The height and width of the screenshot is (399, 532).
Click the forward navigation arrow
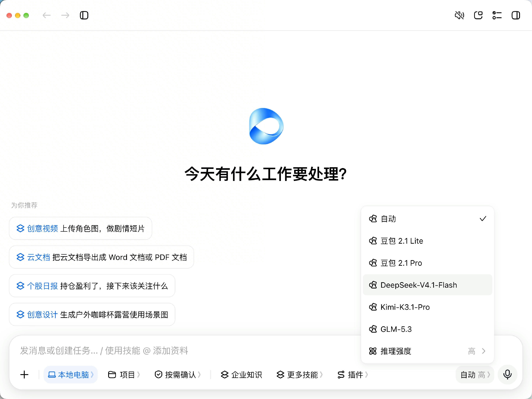click(65, 15)
